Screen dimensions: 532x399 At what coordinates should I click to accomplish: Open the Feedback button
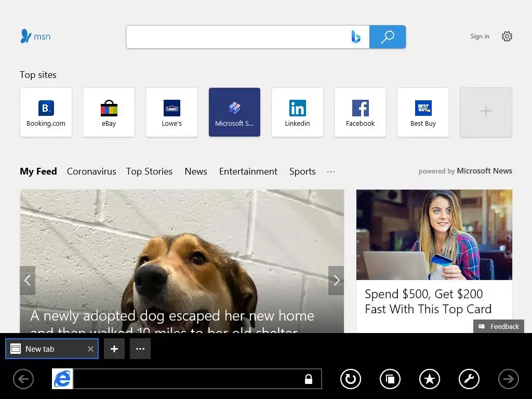coord(499,326)
